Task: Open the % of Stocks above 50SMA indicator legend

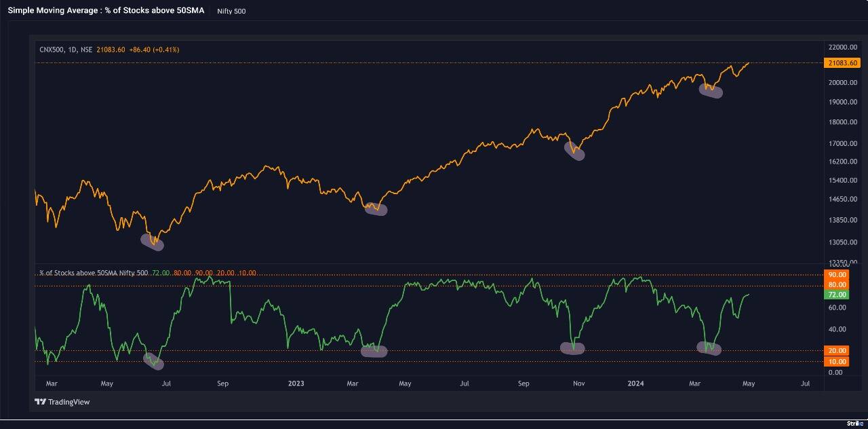Action: (x=94, y=273)
